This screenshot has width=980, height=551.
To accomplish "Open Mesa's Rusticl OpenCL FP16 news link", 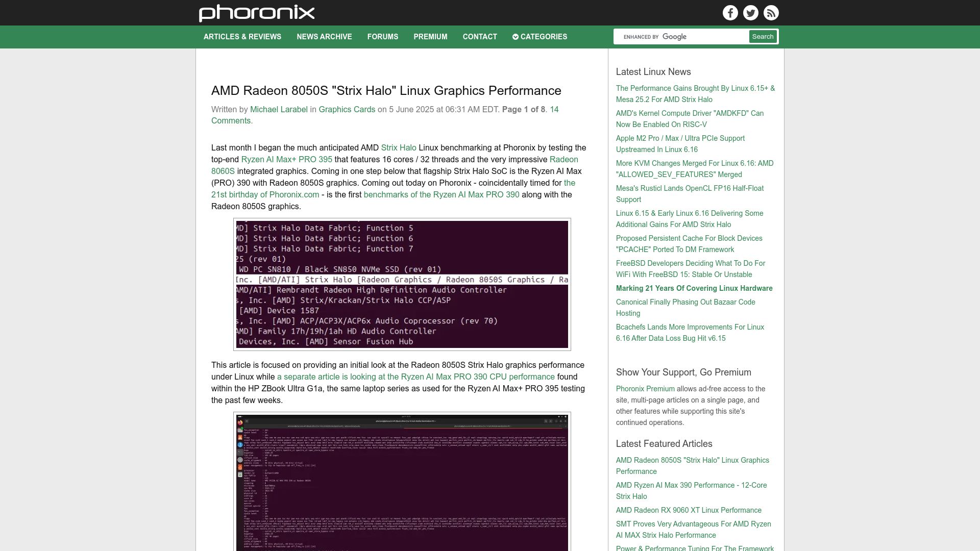I will [690, 194].
